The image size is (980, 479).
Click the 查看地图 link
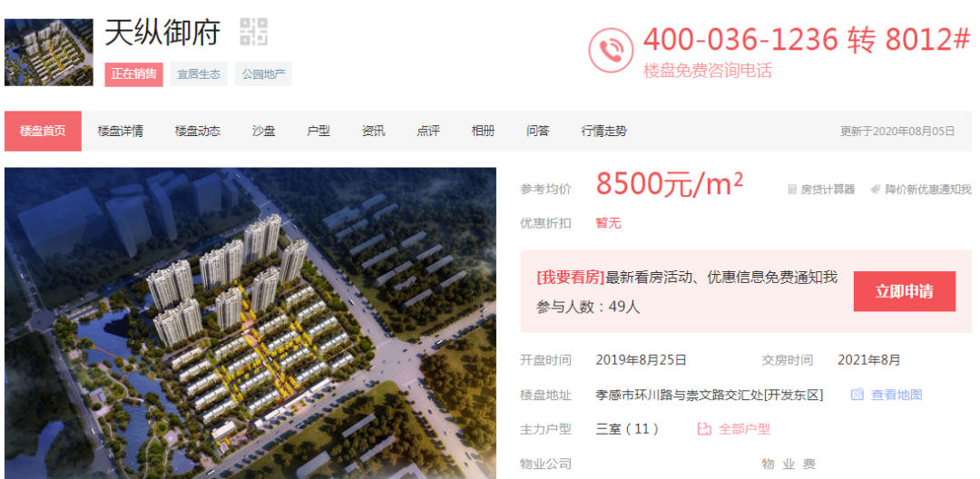[897, 395]
